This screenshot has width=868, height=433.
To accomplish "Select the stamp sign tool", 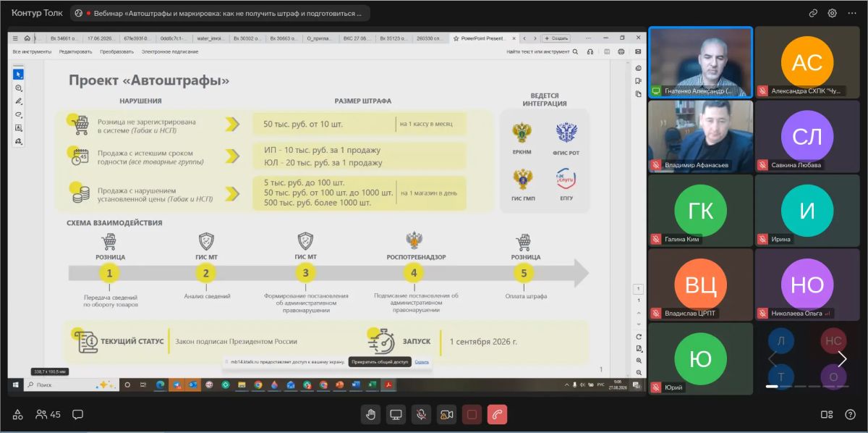I will click(19, 140).
